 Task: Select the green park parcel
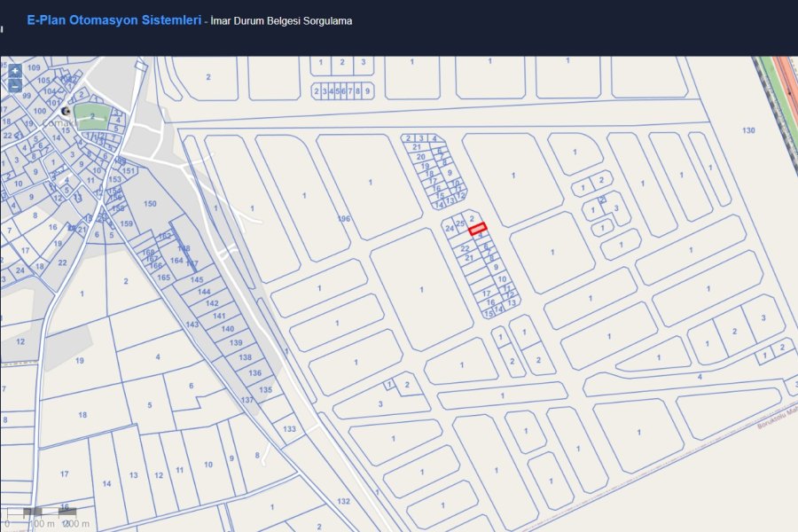click(x=91, y=115)
